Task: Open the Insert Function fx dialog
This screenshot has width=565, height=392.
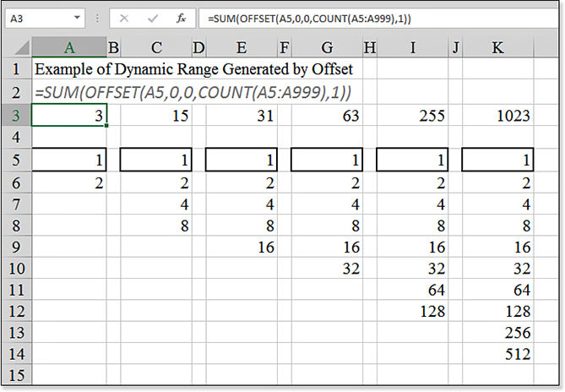Action: pos(182,18)
